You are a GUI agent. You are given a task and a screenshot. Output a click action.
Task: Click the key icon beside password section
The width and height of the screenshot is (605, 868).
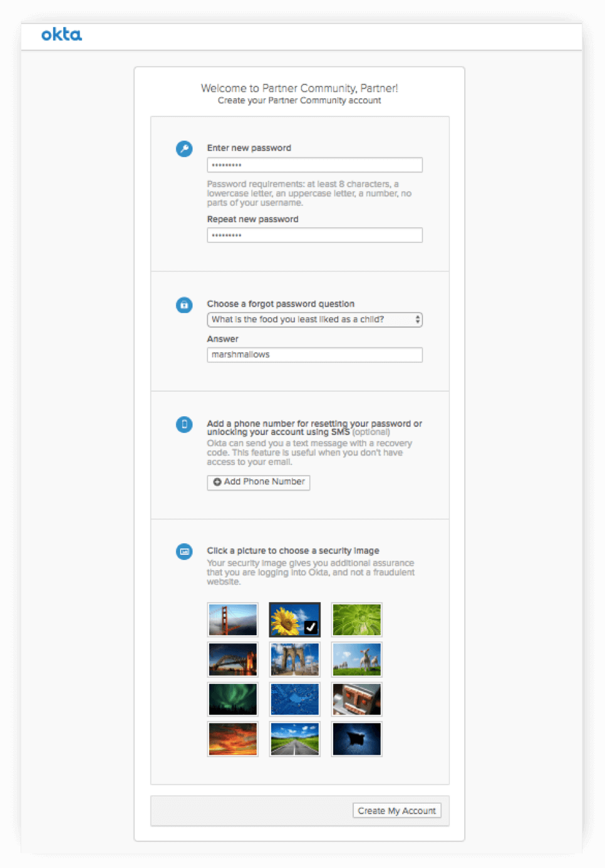click(x=184, y=149)
